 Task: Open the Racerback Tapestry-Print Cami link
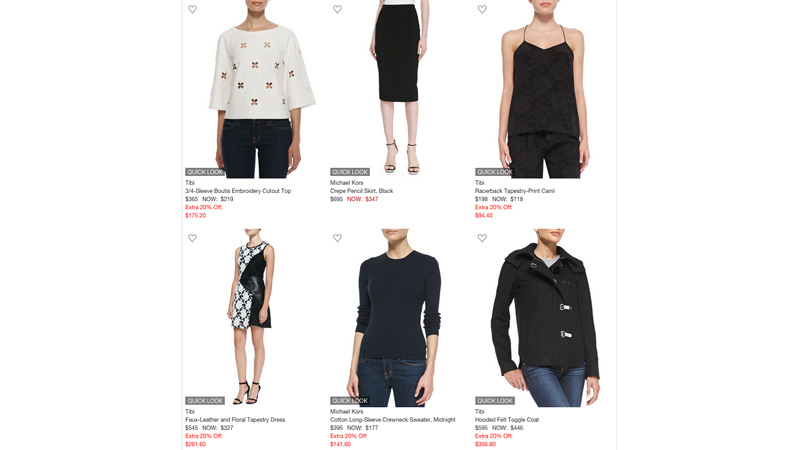[x=515, y=191]
